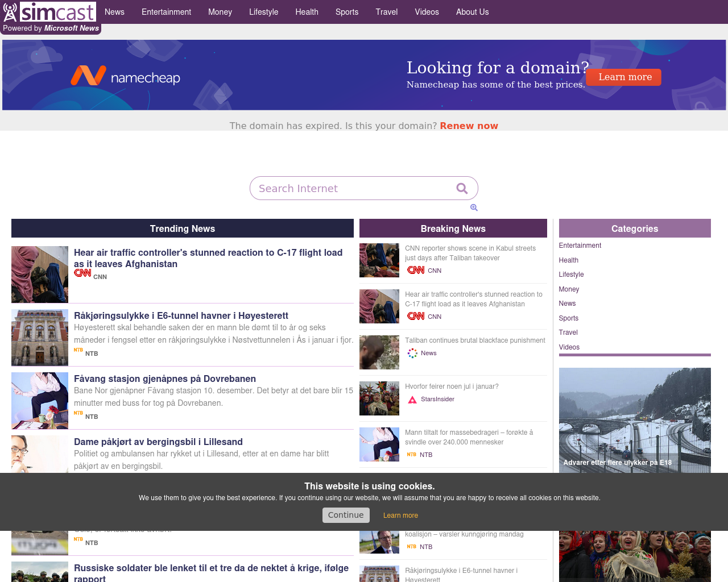
Task: Open the Videos menu item
Action: point(427,12)
